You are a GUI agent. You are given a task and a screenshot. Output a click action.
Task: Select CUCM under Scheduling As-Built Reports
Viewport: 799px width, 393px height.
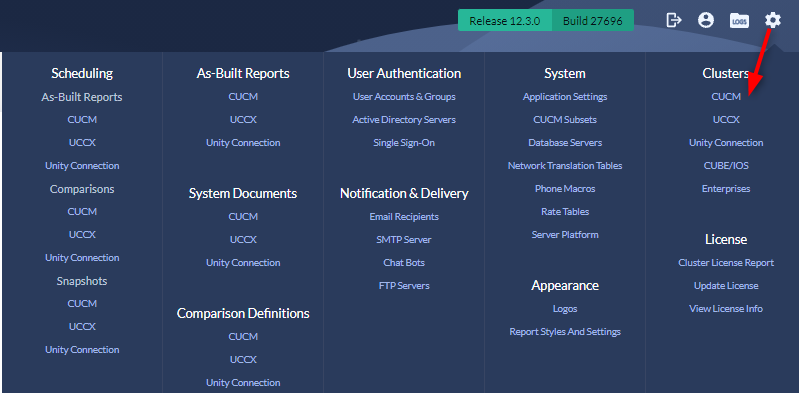[82, 119]
